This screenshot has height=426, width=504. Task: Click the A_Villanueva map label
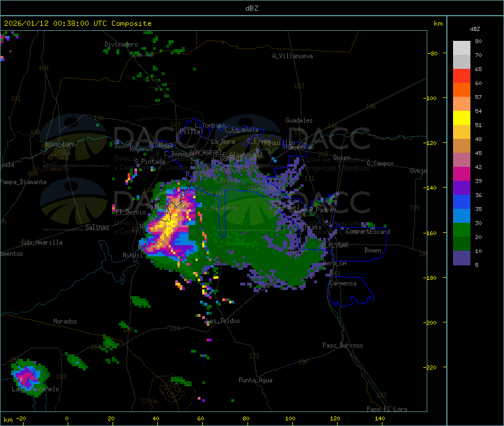point(292,56)
